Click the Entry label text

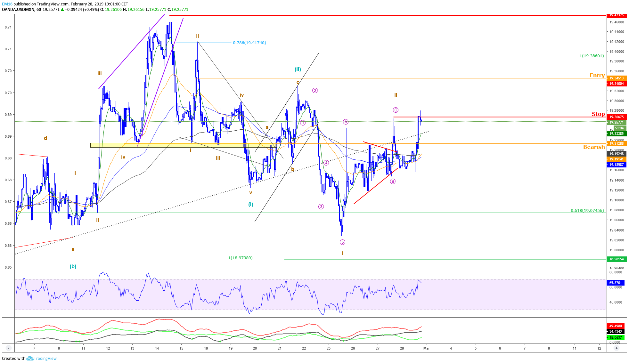(x=597, y=75)
